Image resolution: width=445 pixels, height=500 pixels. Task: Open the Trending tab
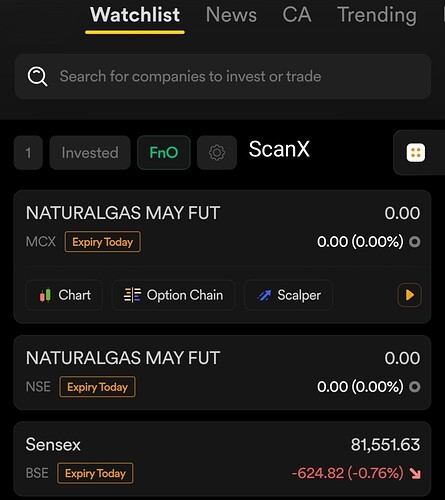377,15
